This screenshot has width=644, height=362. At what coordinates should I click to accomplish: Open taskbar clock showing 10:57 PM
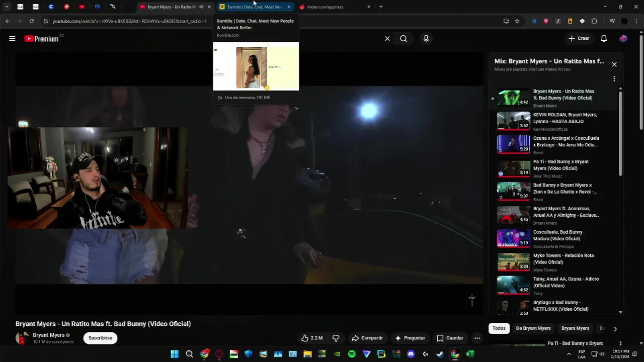(620, 354)
